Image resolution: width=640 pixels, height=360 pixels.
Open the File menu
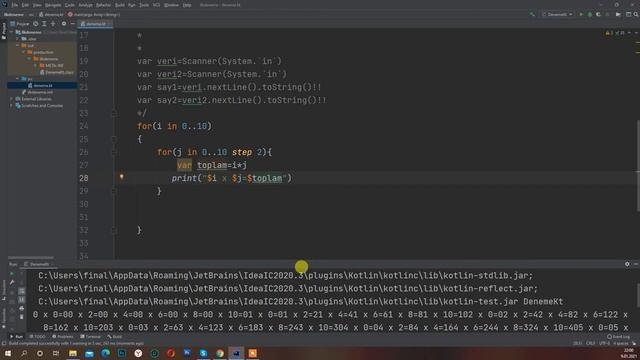14,5
